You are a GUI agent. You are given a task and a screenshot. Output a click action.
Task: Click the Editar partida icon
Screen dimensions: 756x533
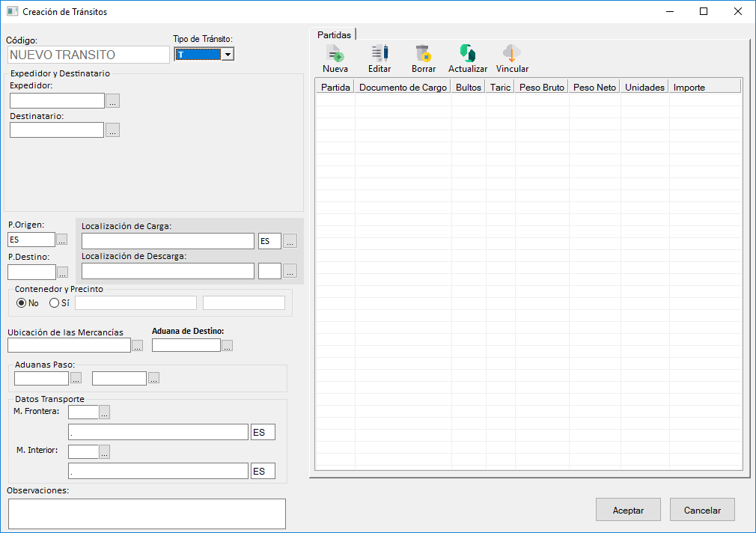[379, 55]
